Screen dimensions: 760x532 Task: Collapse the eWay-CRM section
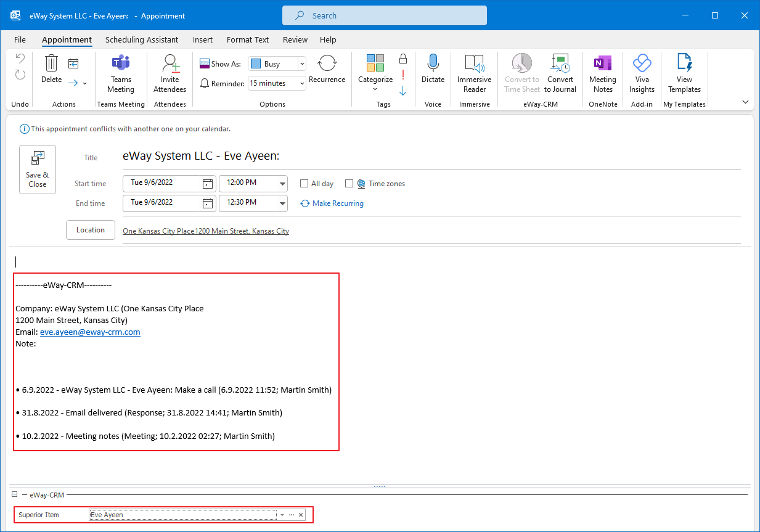[x=14, y=494]
